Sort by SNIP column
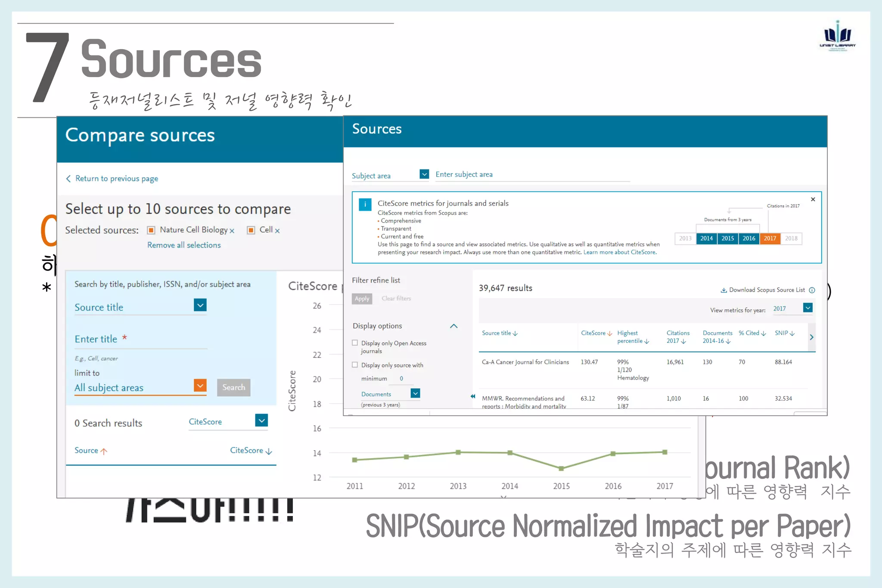882x588 pixels. pyautogui.click(x=785, y=333)
